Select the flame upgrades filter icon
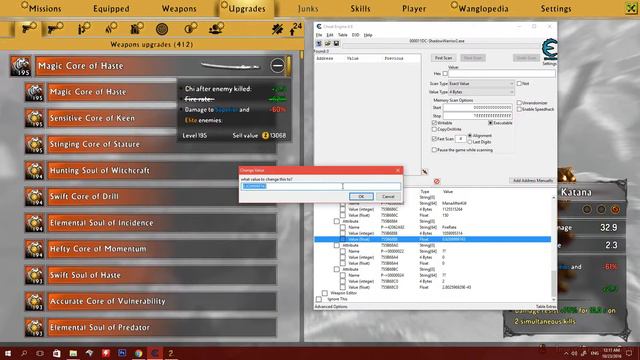Screen dimensions: 640x360 tap(111, 28)
